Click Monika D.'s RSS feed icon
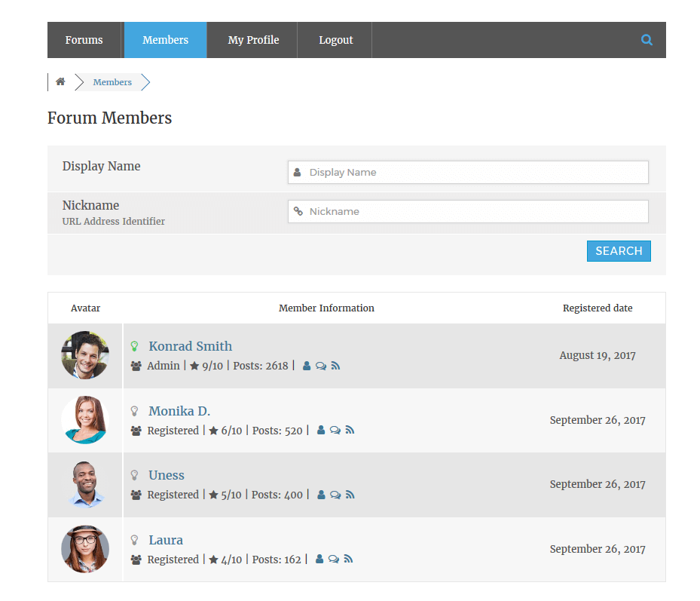 tap(350, 431)
